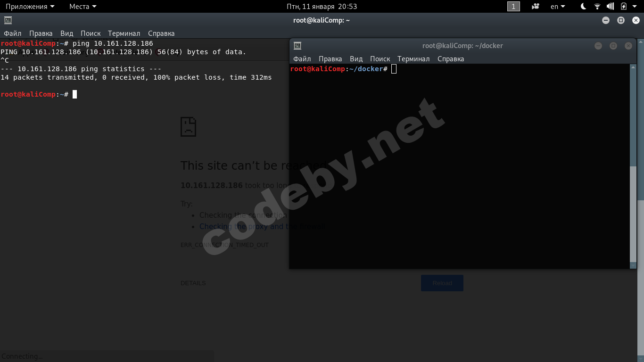Open Правка menu in the back terminal window
The height and width of the screenshot is (362, 644).
[41, 33]
